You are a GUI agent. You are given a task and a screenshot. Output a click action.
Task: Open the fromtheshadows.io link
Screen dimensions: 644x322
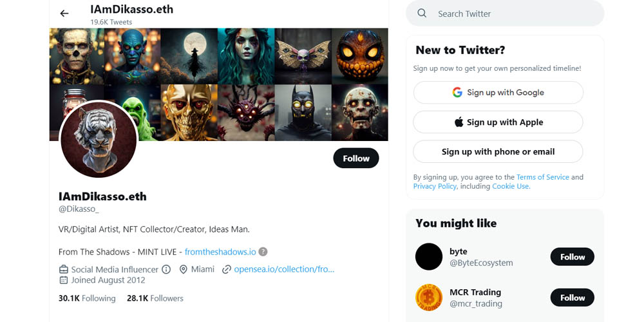[220, 252]
